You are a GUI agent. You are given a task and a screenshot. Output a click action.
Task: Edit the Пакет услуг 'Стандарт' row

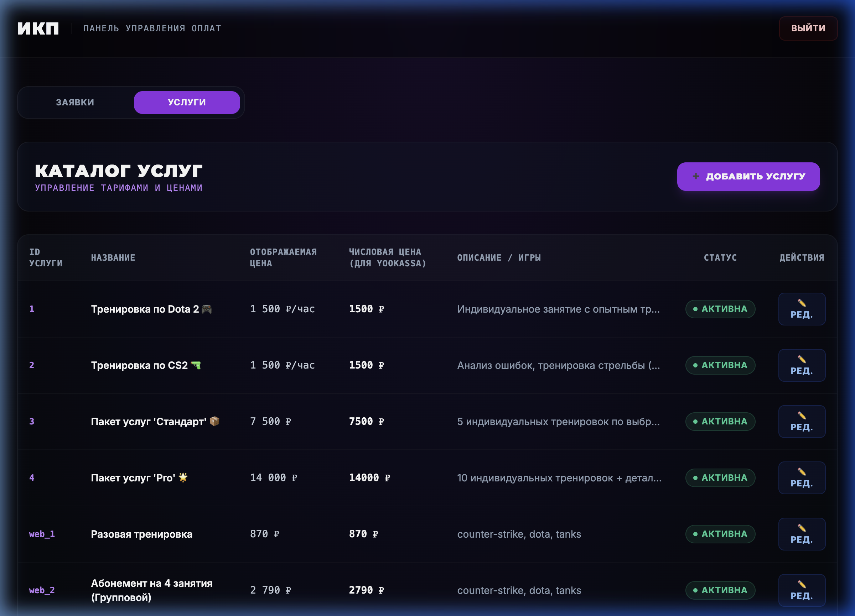802,421
